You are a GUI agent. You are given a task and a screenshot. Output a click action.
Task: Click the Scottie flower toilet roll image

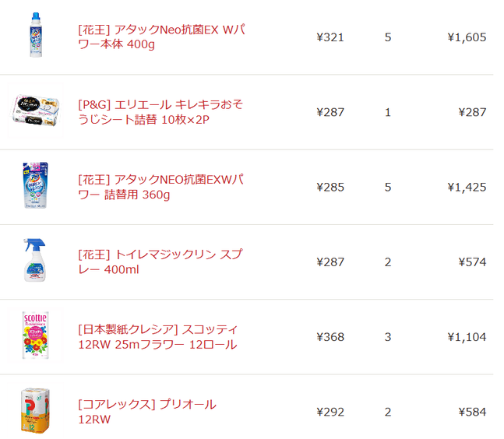point(35,335)
